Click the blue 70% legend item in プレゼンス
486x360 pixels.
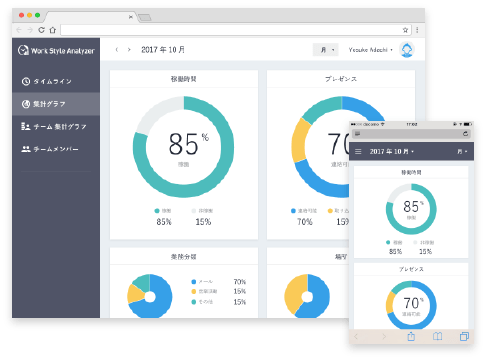(304, 216)
